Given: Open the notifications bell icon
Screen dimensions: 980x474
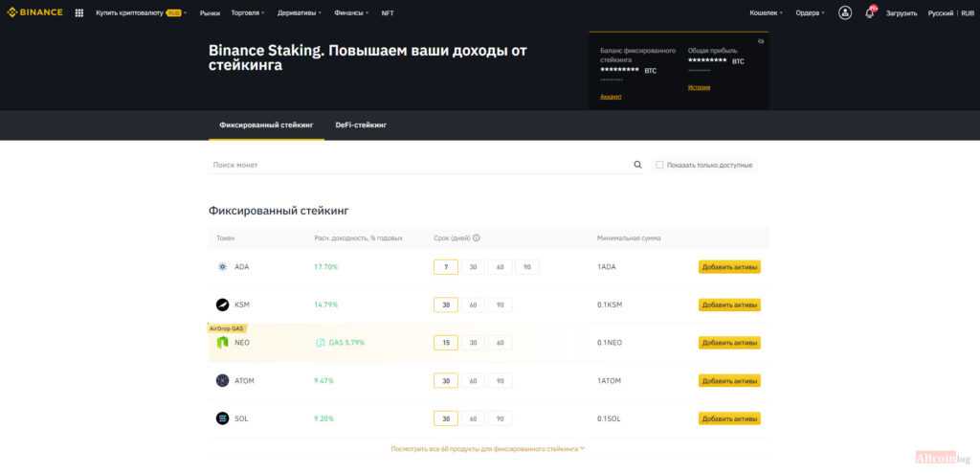Looking at the screenshot, I should coord(870,13).
